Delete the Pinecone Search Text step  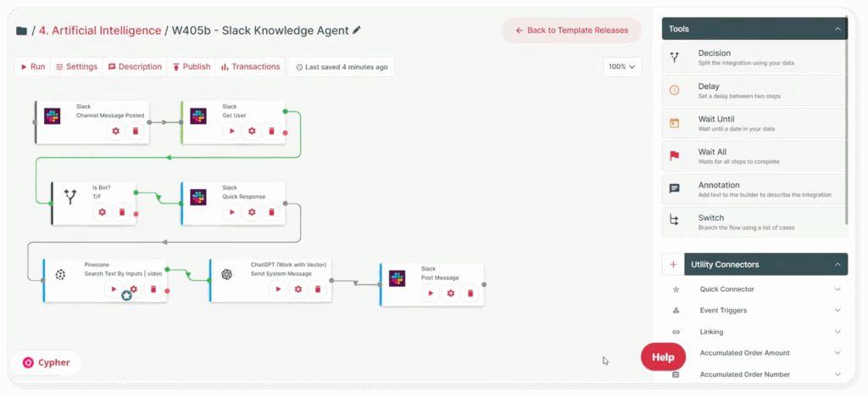153,289
